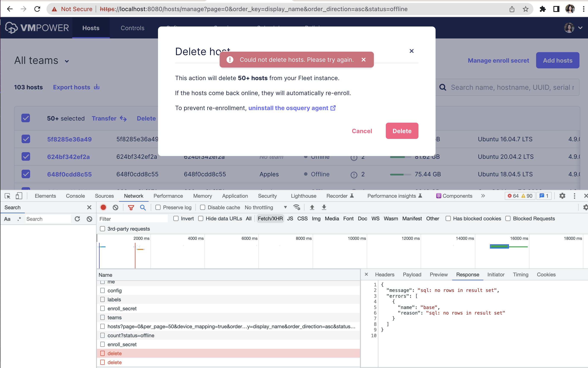The image size is (588, 368).
Task: Expand the All teams dropdown
Action: (x=42, y=61)
